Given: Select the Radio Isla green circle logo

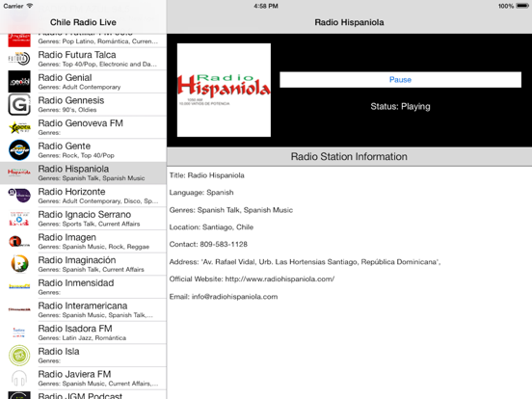Looking at the screenshot, I should point(19,356).
